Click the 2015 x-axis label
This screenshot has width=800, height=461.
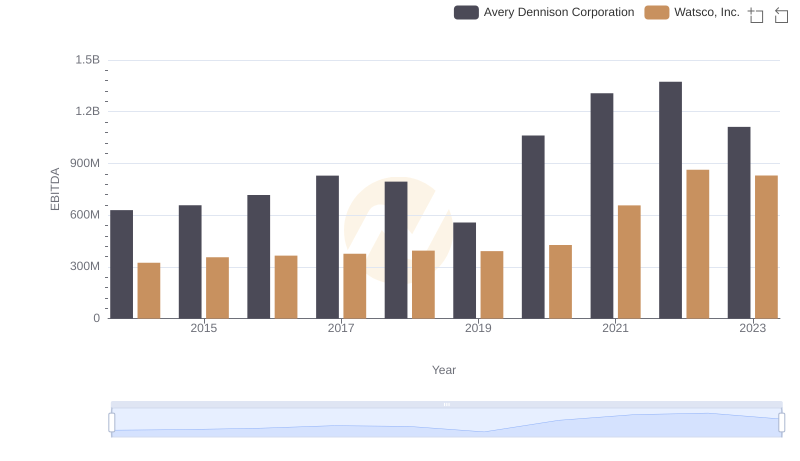click(204, 328)
